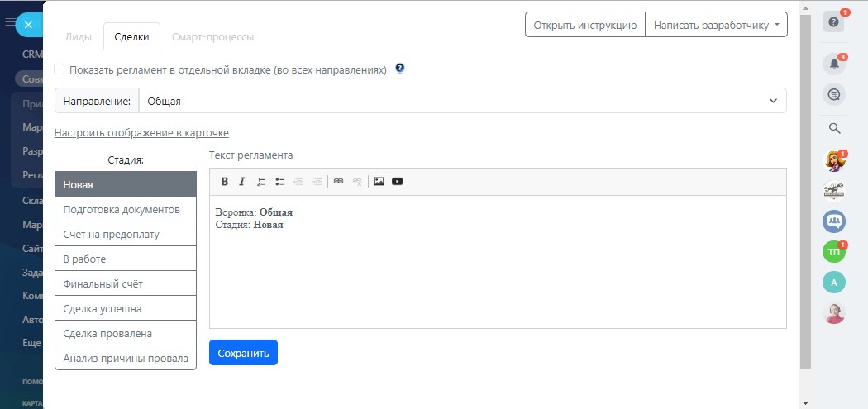Screen dimensions: 868x409
Task: Click the vertical scrollbar of the panel
Action: [805, 191]
